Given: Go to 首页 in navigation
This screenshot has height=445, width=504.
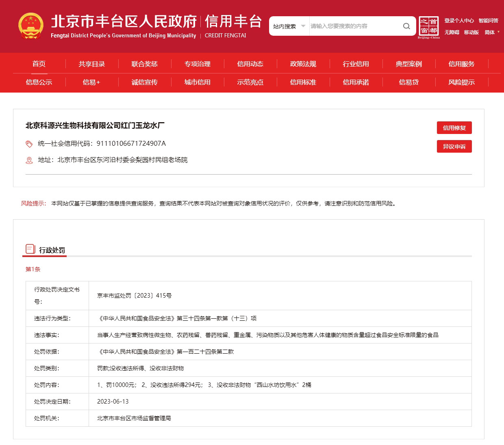Looking at the screenshot, I should click(39, 64).
